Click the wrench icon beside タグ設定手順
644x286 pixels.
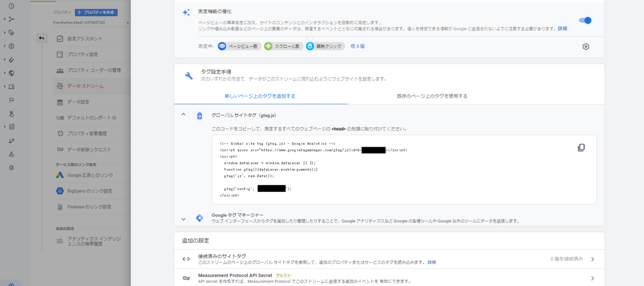click(x=188, y=76)
